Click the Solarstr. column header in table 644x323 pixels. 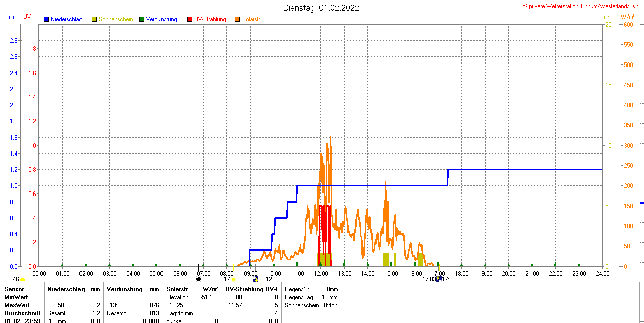tap(178, 289)
